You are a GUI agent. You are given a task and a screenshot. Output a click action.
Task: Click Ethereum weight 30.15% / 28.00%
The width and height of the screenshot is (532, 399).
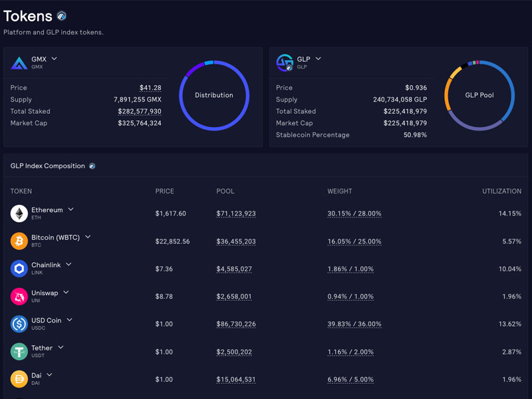[354, 213]
